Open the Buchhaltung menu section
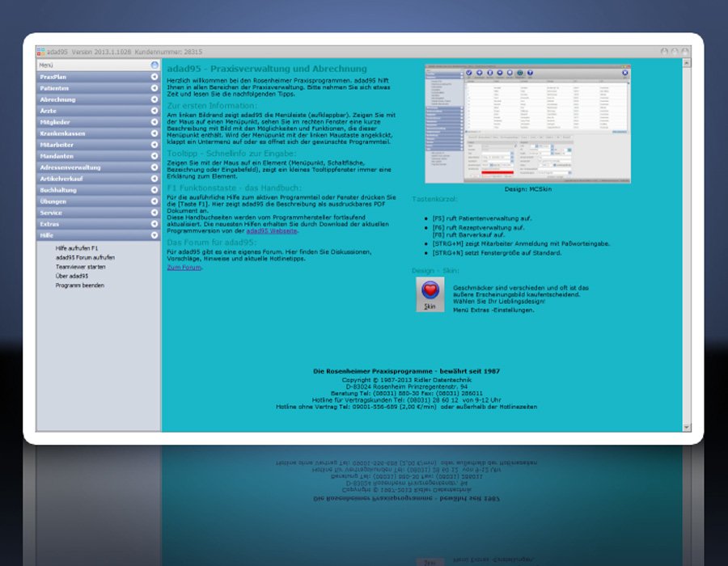This screenshot has width=728, height=566. point(99,190)
